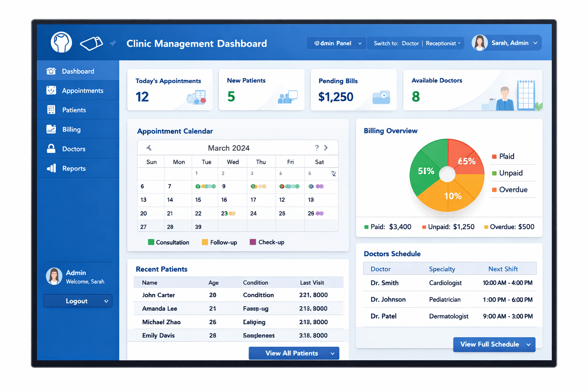Open Appointments via its calendar icon
The width and height of the screenshot is (588, 392).
coord(51,90)
